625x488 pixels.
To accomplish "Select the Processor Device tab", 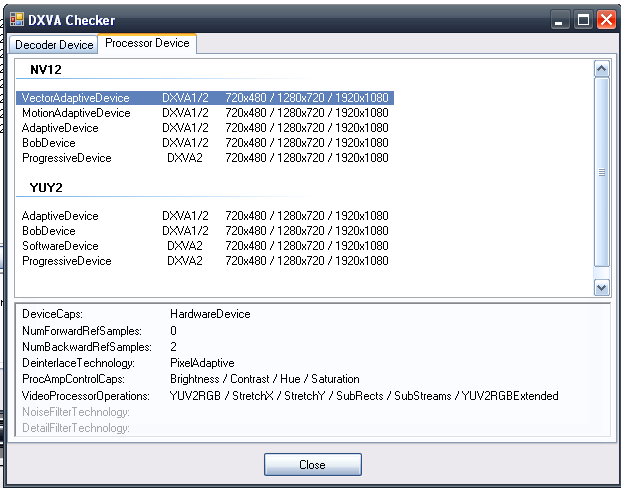I will pyautogui.click(x=147, y=43).
